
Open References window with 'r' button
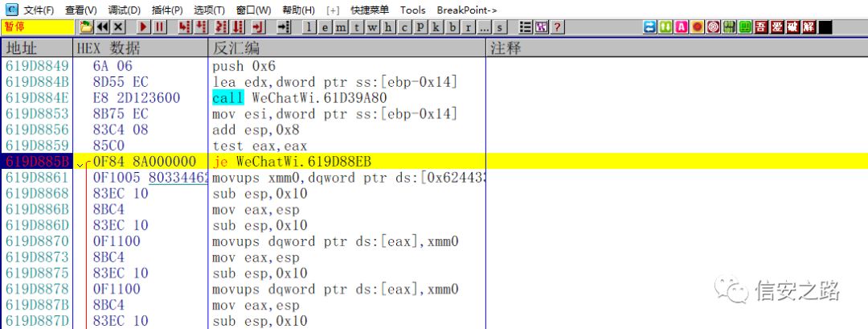click(469, 27)
